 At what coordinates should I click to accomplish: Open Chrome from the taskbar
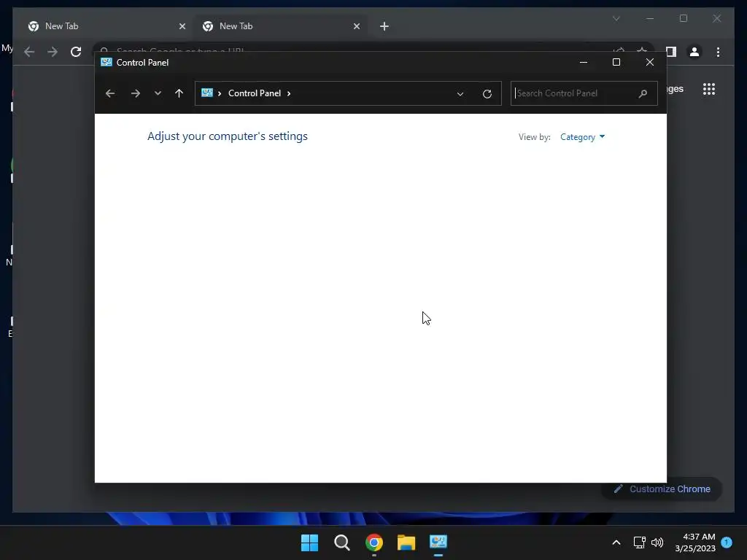click(x=374, y=542)
